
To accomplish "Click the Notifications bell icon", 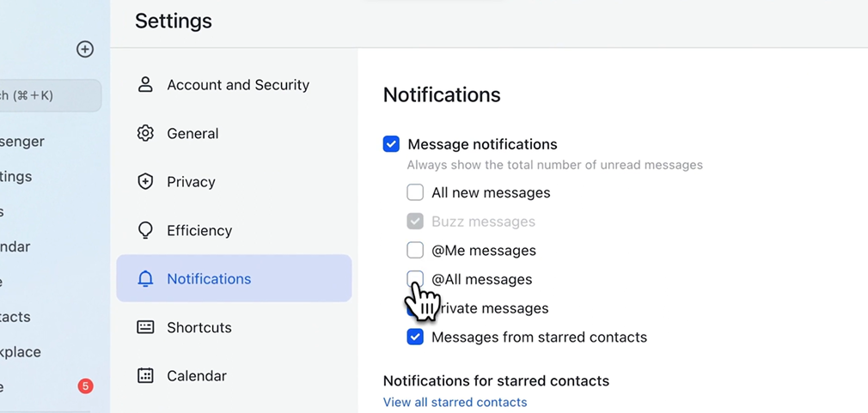I will [x=145, y=279].
